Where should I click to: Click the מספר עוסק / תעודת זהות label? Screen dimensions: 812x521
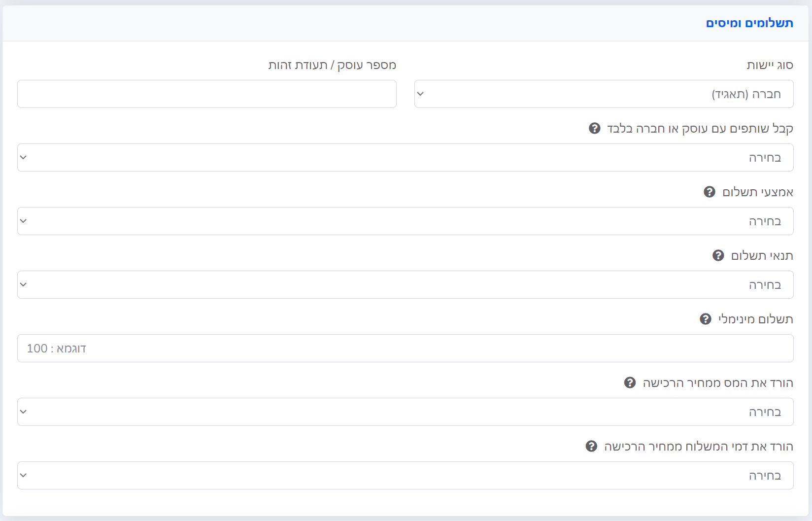(x=332, y=65)
